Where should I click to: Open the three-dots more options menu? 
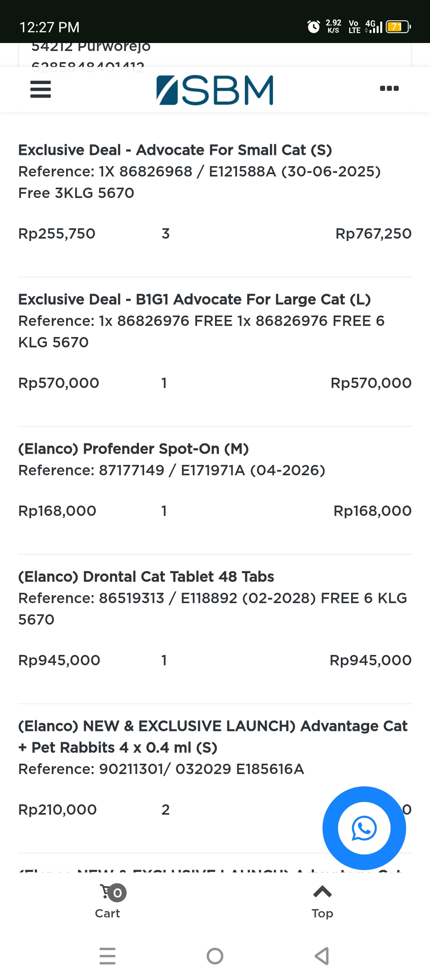(x=389, y=88)
